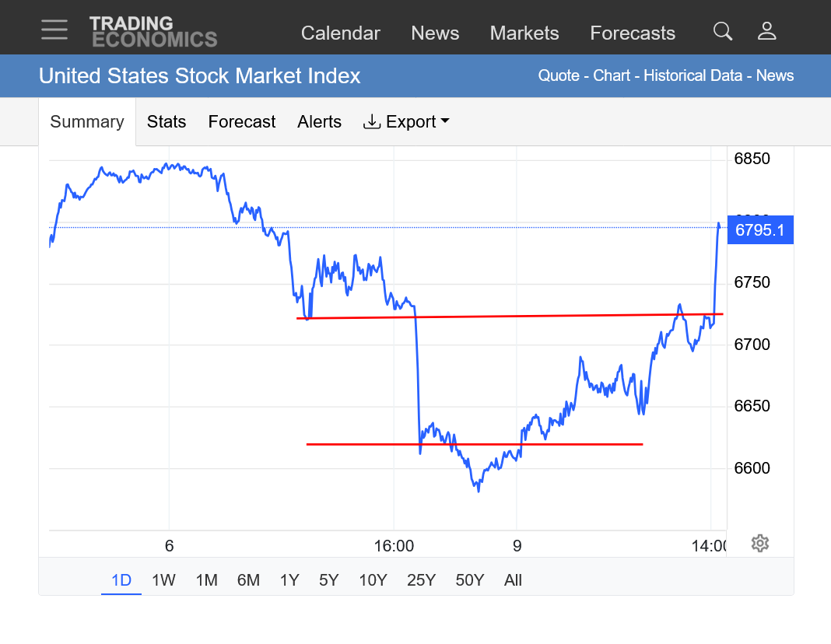The width and height of the screenshot is (831, 644).
Task: Switch to the Stats tab
Action: pos(167,122)
